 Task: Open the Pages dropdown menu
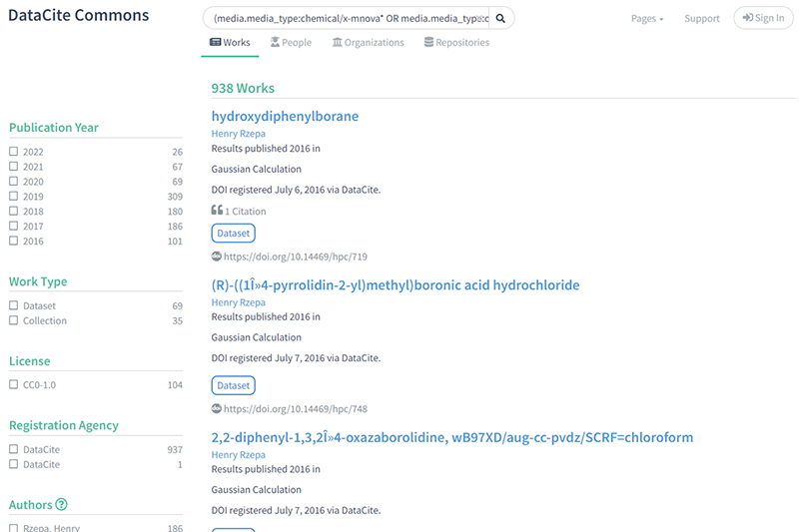tap(647, 19)
